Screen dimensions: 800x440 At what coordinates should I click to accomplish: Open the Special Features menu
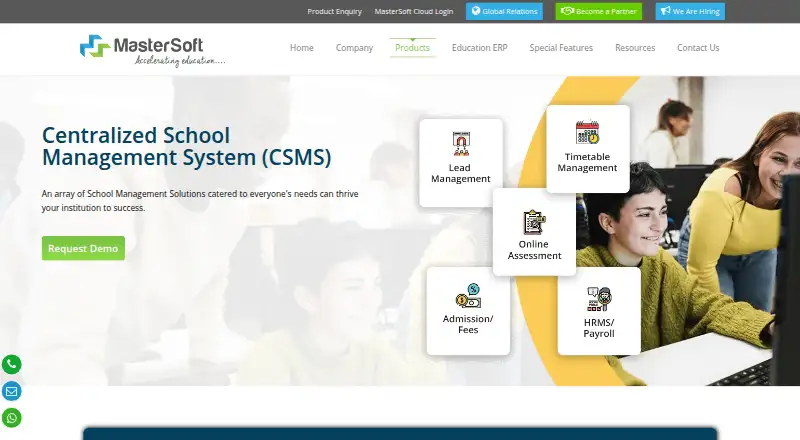click(x=561, y=47)
